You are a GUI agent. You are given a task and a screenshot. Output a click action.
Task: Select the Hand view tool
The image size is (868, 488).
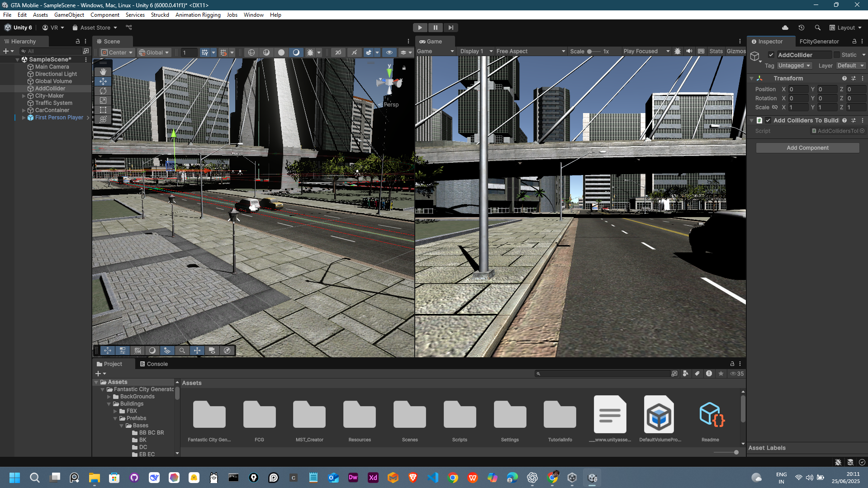[103, 71]
